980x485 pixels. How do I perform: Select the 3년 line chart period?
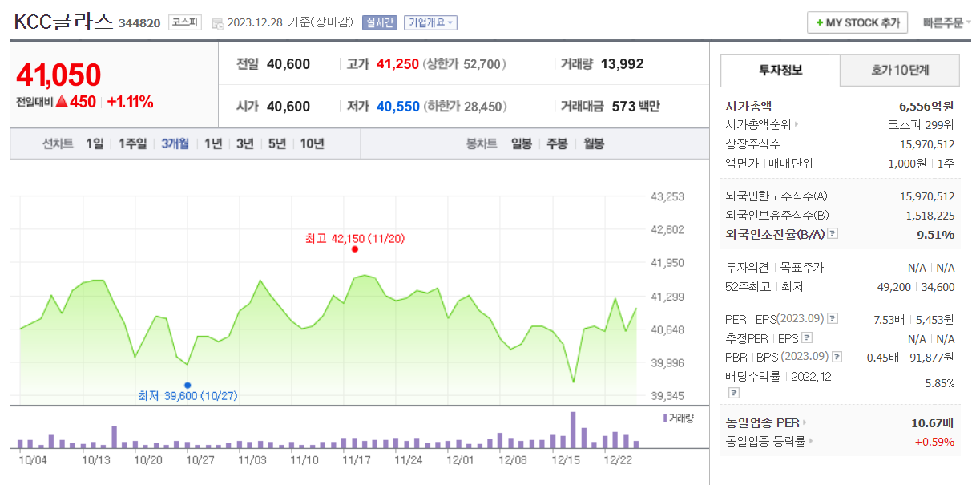tap(244, 143)
